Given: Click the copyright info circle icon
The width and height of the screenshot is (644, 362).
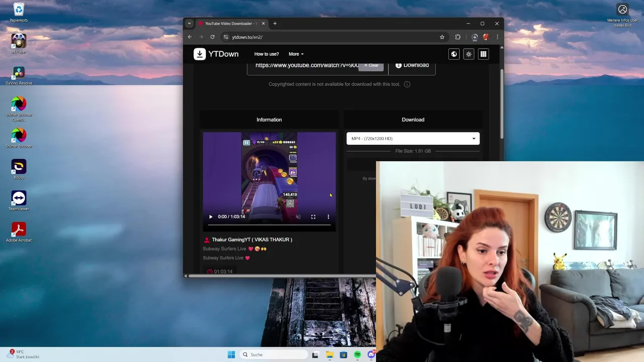Looking at the screenshot, I should (407, 84).
